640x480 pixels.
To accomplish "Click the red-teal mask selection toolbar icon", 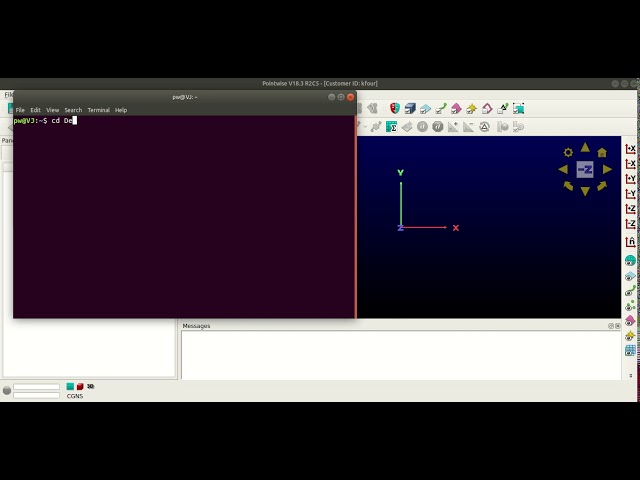I will coord(394,109).
